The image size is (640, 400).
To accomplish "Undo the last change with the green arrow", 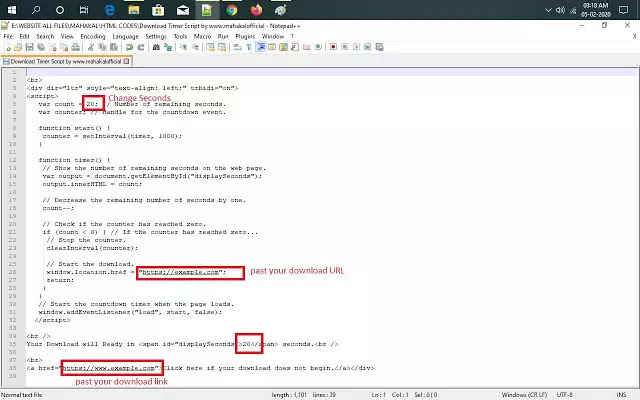I will pos(129,47).
